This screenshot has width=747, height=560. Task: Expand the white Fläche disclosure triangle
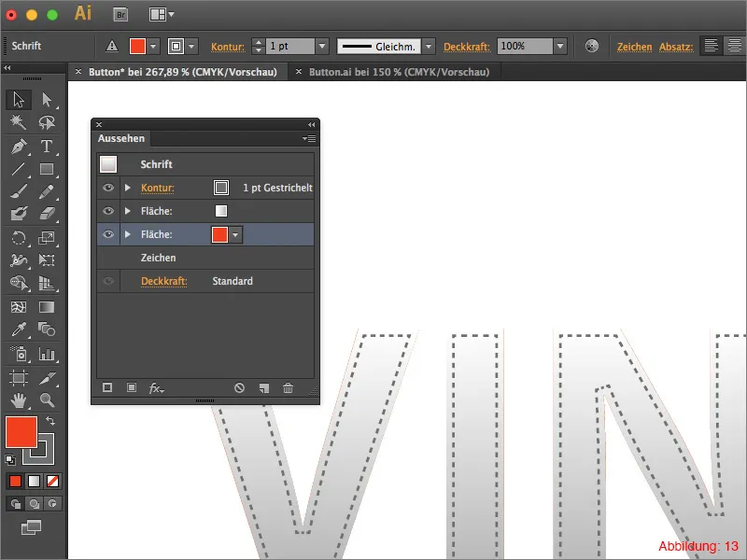[128, 211]
